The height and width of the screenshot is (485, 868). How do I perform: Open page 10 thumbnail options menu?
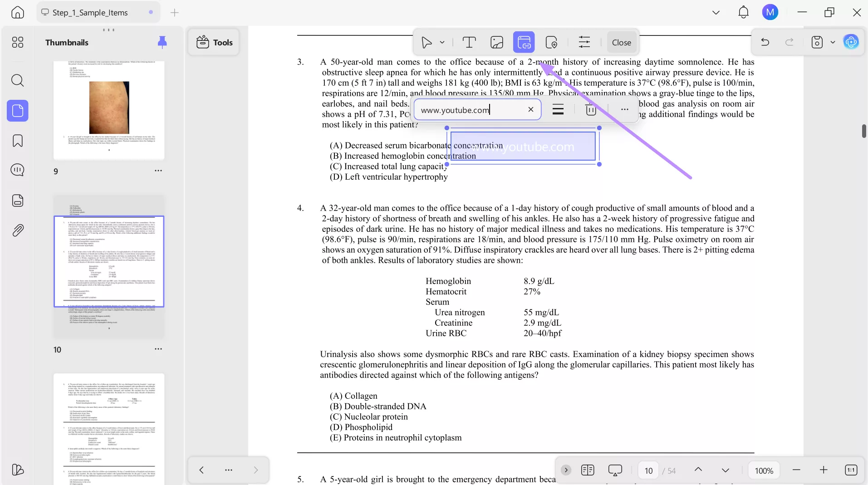tap(158, 349)
